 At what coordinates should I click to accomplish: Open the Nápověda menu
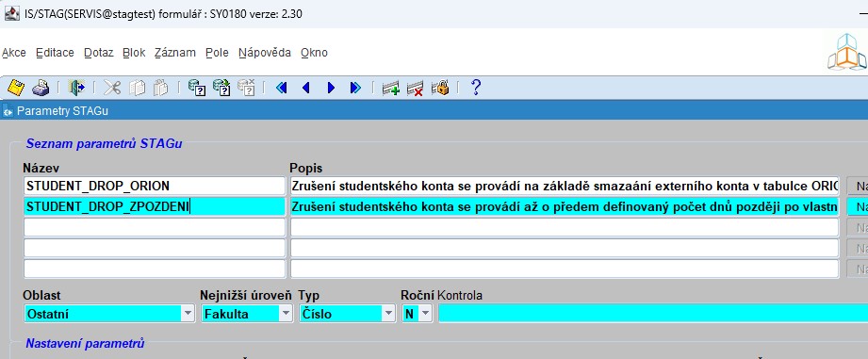265,53
